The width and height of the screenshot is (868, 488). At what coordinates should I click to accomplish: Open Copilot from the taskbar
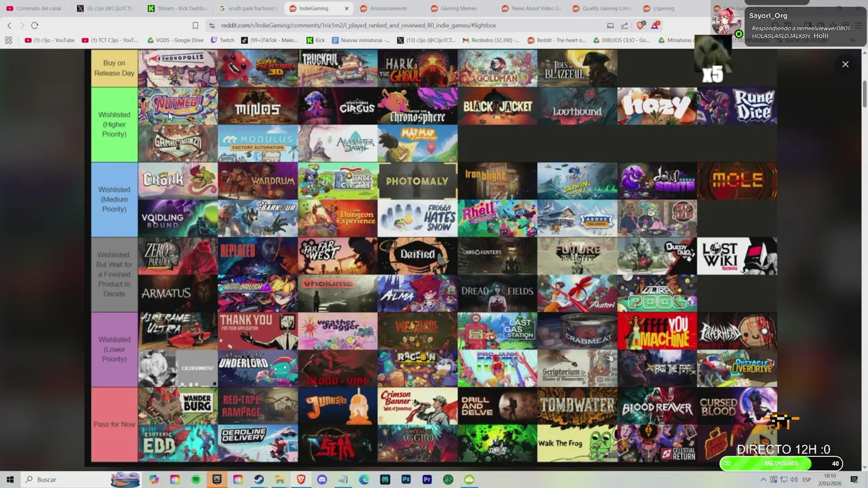[154, 479]
